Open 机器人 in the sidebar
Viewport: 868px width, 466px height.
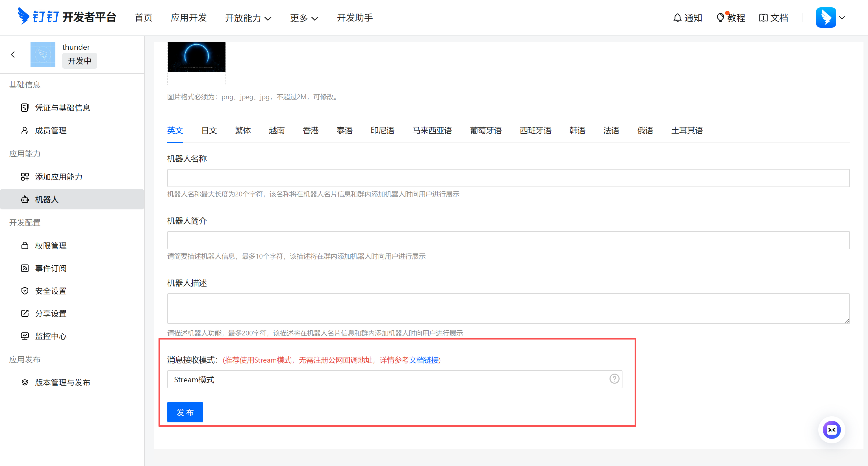pyautogui.click(x=47, y=200)
